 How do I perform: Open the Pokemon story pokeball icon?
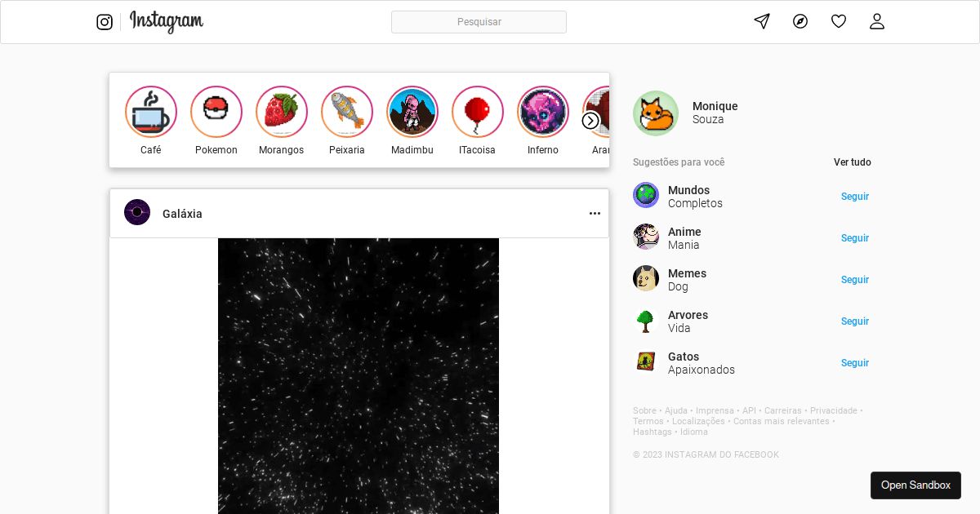(216, 111)
